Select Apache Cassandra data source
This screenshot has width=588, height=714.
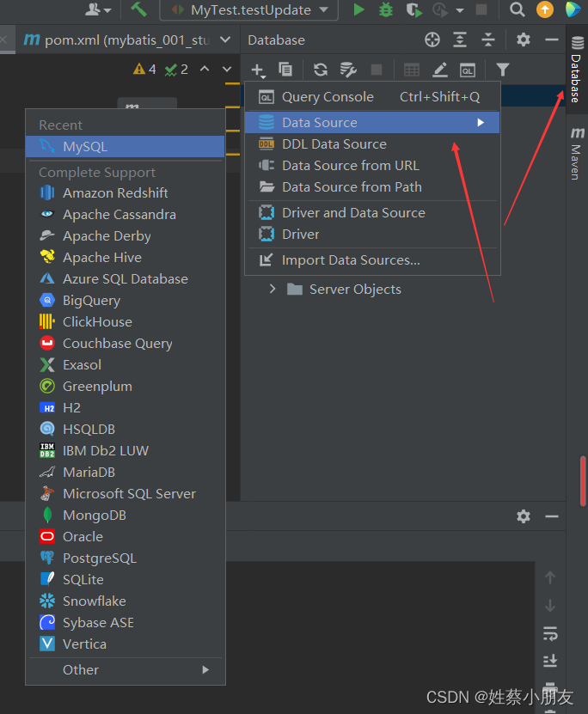126,215
